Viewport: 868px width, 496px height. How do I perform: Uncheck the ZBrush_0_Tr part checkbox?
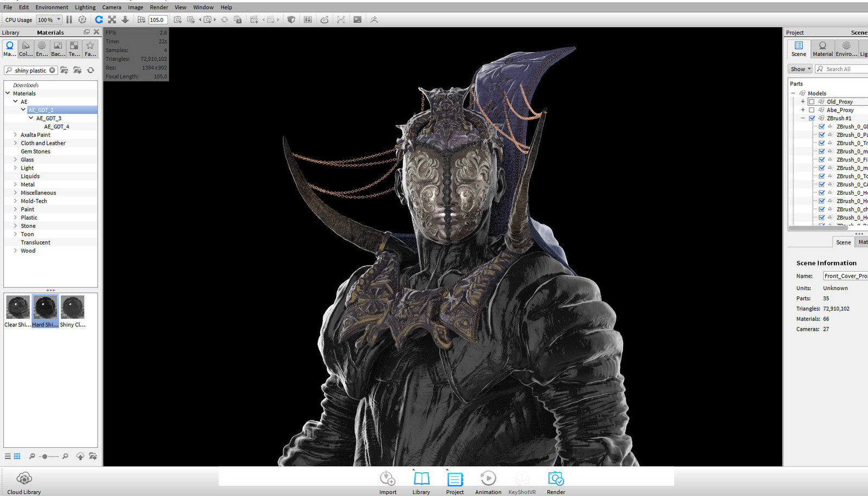pos(822,143)
